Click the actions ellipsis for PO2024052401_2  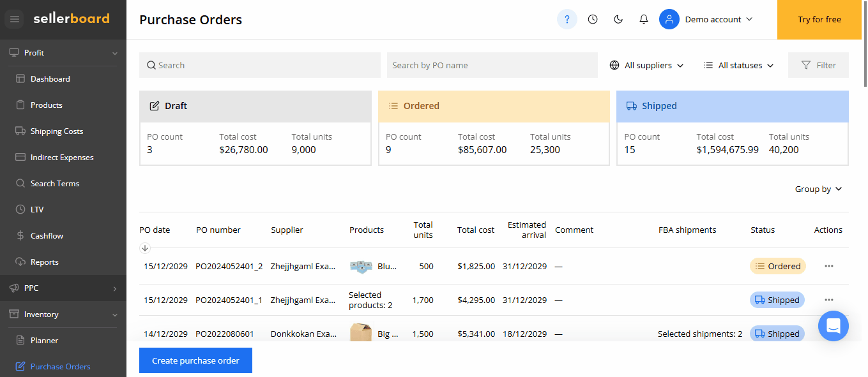click(x=828, y=266)
